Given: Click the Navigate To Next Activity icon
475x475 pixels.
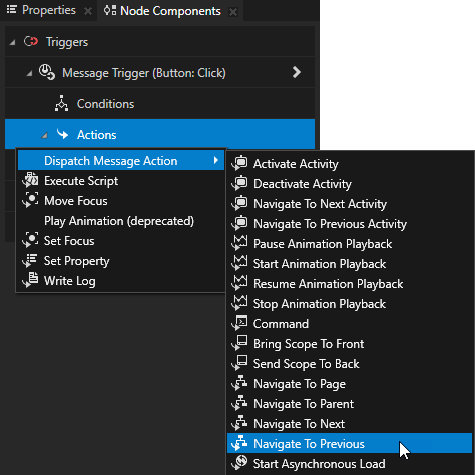Looking at the screenshot, I should 240,203.
